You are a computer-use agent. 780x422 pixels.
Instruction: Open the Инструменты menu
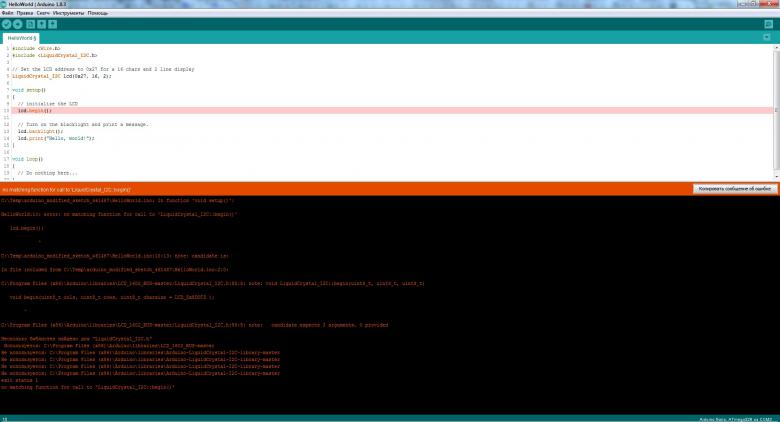point(68,13)
